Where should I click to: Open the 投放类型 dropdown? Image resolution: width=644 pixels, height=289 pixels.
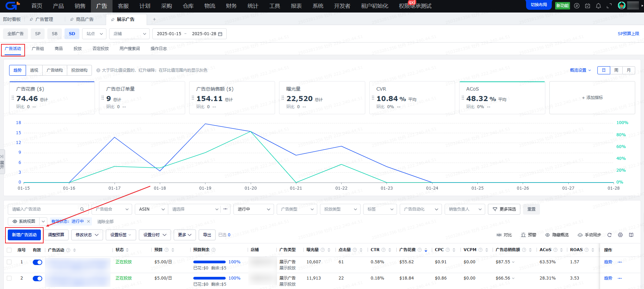coord(340,209)
